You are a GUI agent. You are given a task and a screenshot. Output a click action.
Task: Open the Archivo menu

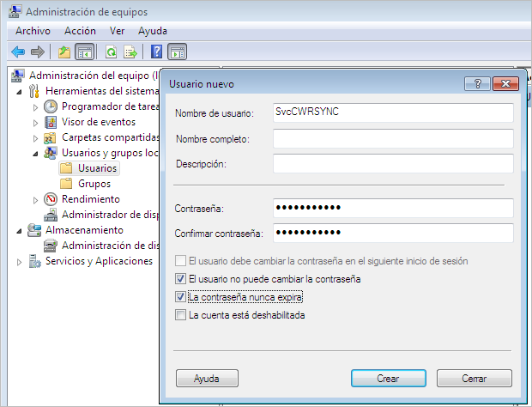pos(33,31)
